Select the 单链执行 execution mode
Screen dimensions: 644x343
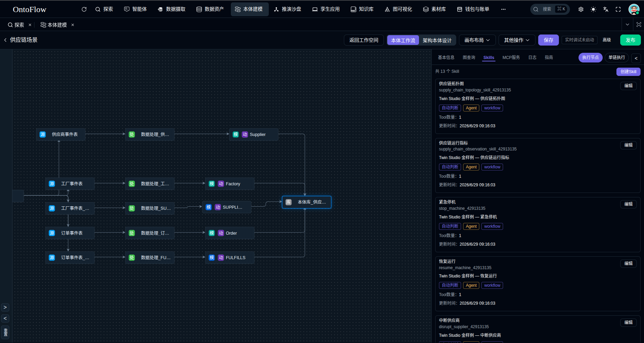click(x=617, y=58)
